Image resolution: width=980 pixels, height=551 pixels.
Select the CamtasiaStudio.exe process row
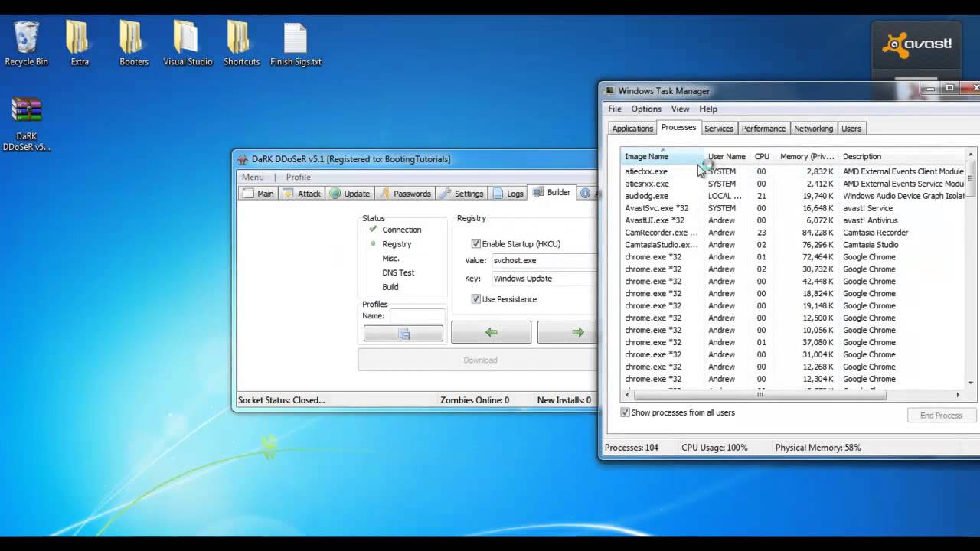tap(793, 245)
